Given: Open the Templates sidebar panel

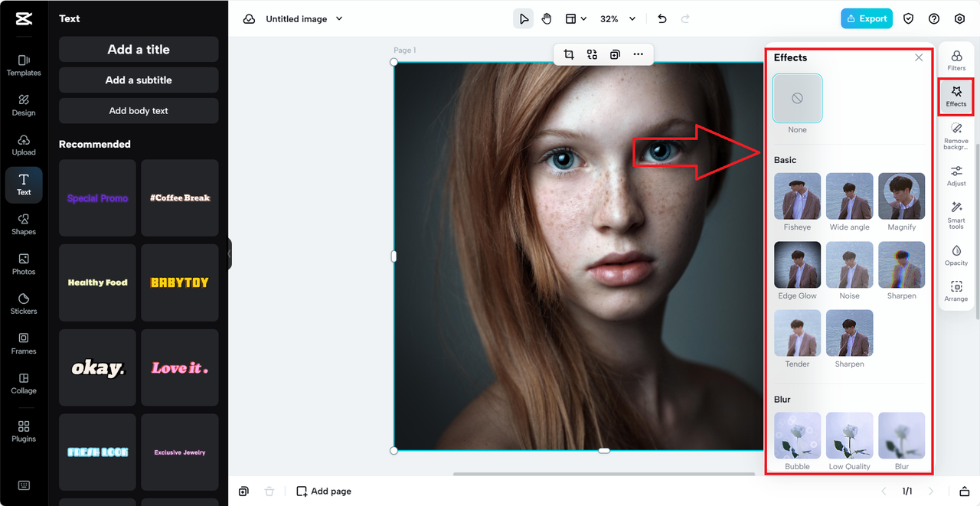Looking at the screenshot, I should click(x=24, y=65).
